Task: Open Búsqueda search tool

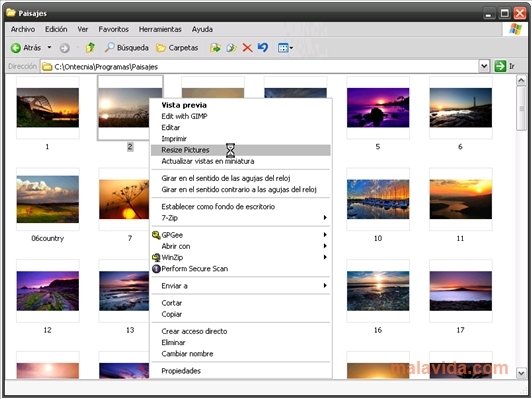Action: coord(127,48)
